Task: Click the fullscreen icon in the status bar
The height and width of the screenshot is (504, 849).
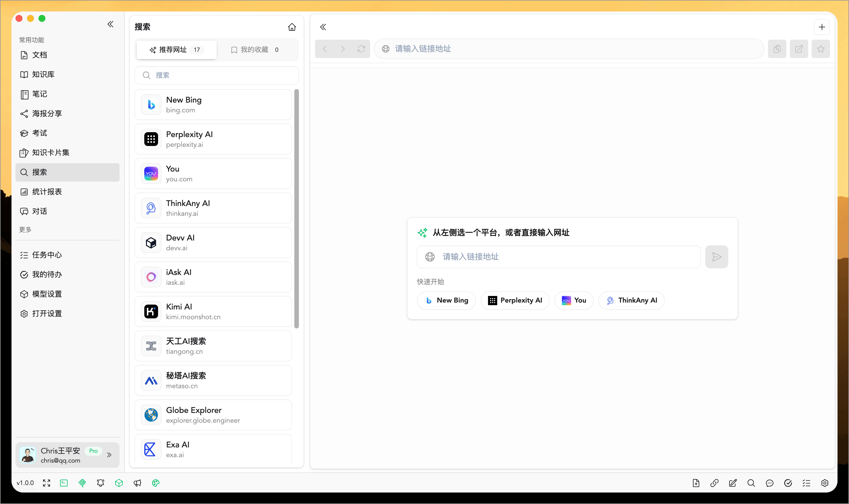Action: point(47,483)
